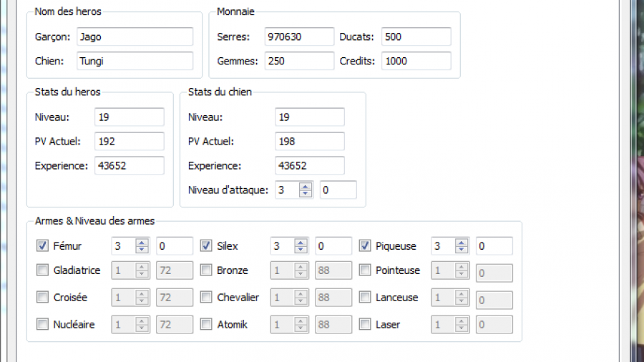Check the Chevalier weapon box
The height and width of the screenshot is (362, 644).
point(206,298)
